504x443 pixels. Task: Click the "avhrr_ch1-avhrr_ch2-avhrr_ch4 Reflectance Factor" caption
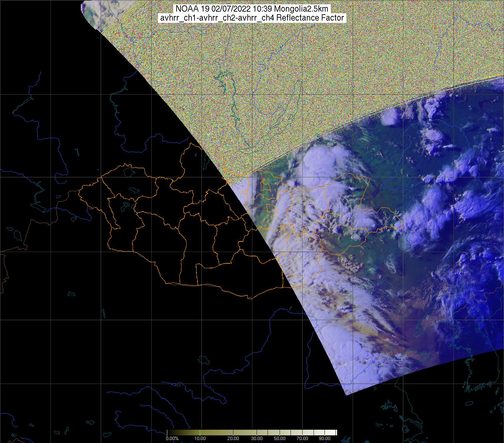click(x=252, y=18)
